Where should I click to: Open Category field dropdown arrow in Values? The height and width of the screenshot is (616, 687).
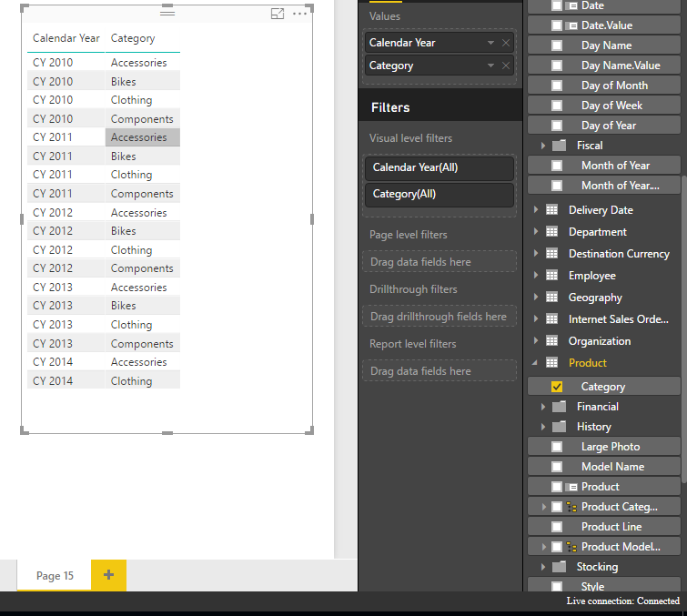(490, 66)
